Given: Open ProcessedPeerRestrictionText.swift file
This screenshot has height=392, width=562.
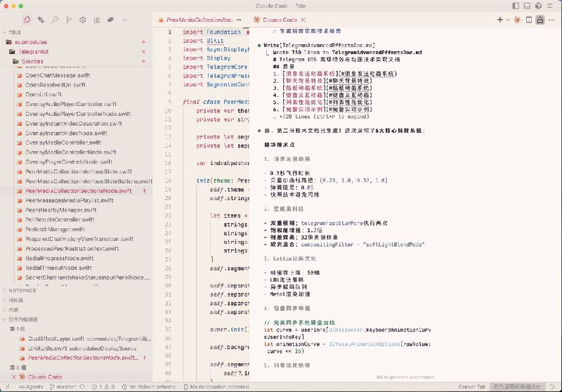Looking at the screenshot, I should click(72, 249).
